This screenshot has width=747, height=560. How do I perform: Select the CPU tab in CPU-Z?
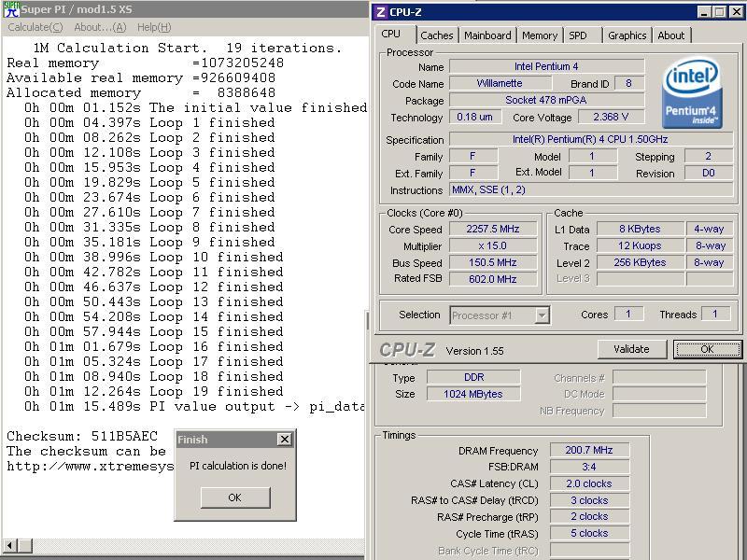390,34
